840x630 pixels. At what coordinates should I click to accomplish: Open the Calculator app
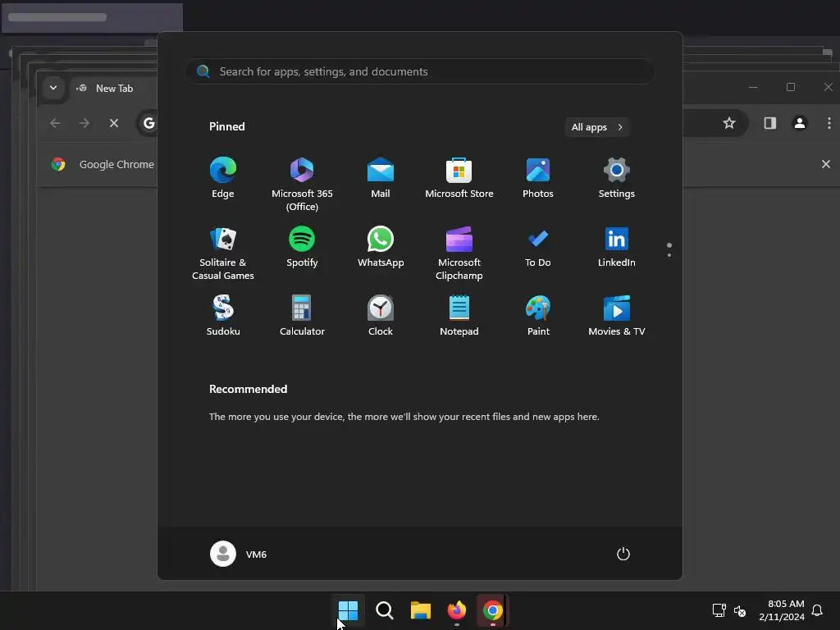click(302, 316)
